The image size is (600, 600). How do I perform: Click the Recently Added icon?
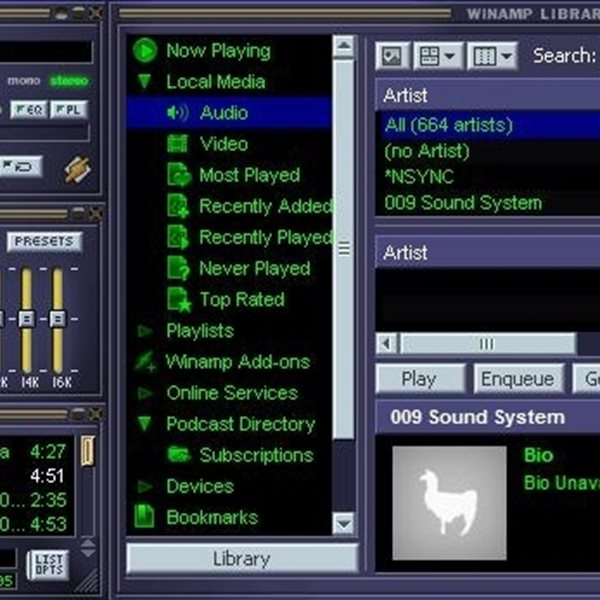(x=178, y=206)
